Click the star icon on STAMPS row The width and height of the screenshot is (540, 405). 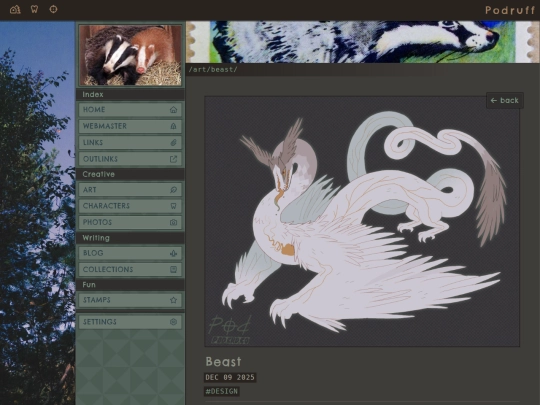173,300
